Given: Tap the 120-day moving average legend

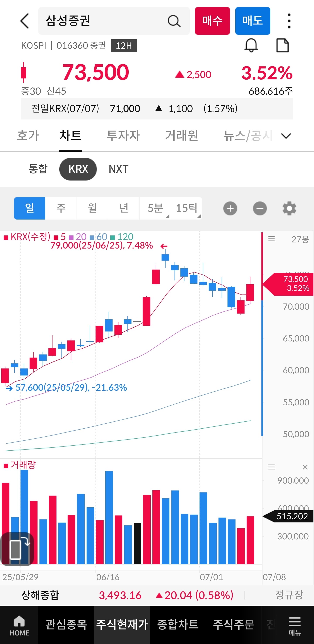Looking at the screenshot, I should [x=122, y=237].
